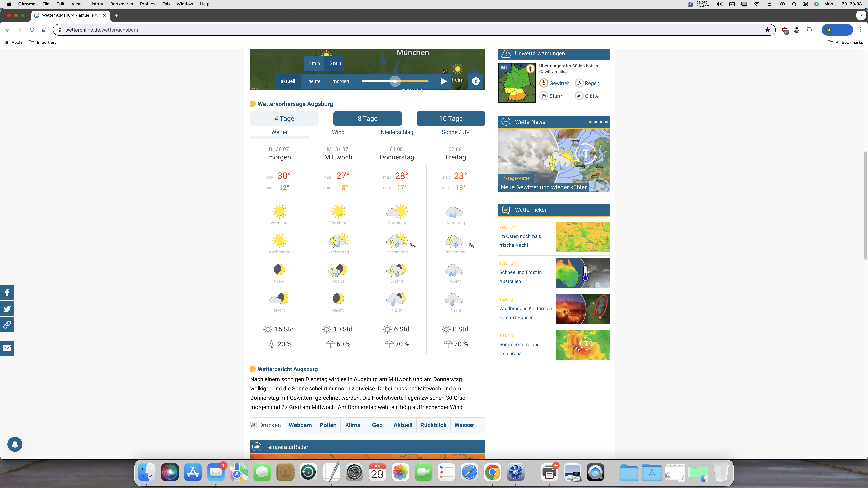Open the Unwetterwarnungen header
This screenshot has height=488, width=868.
(554, 54)
